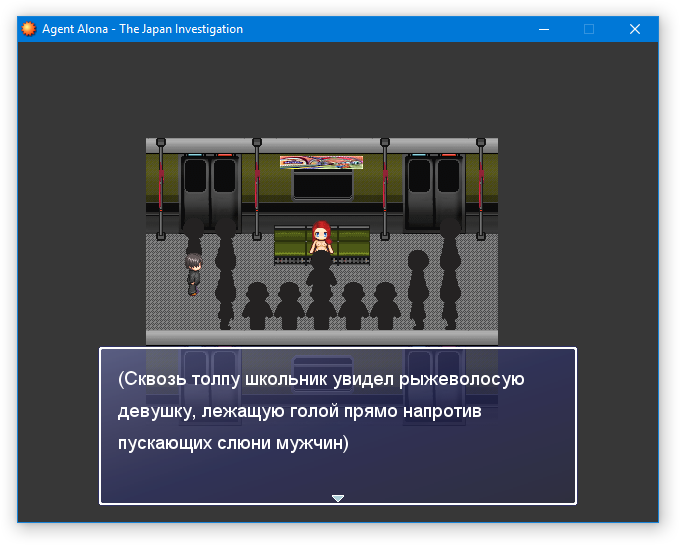
Task: Click the leftmost silhouette in the front row
Action: click(x=257, y=305)
